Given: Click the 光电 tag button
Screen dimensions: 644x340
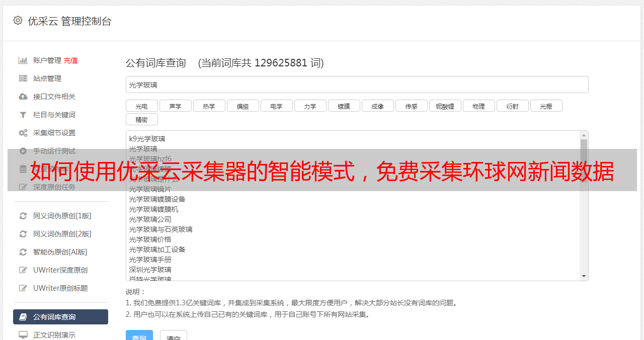Looking at the screenshot, I should click(142, 106).
